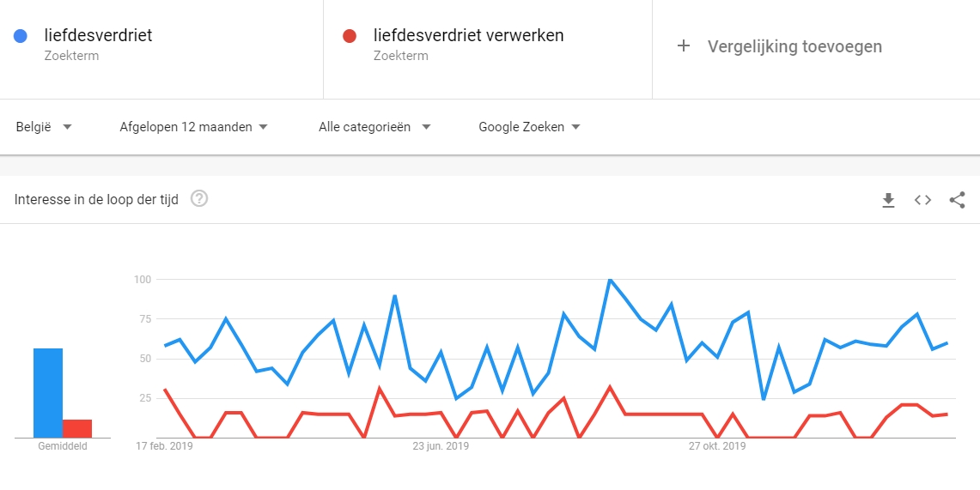Click the blue line peak at 100

[609, 279]
